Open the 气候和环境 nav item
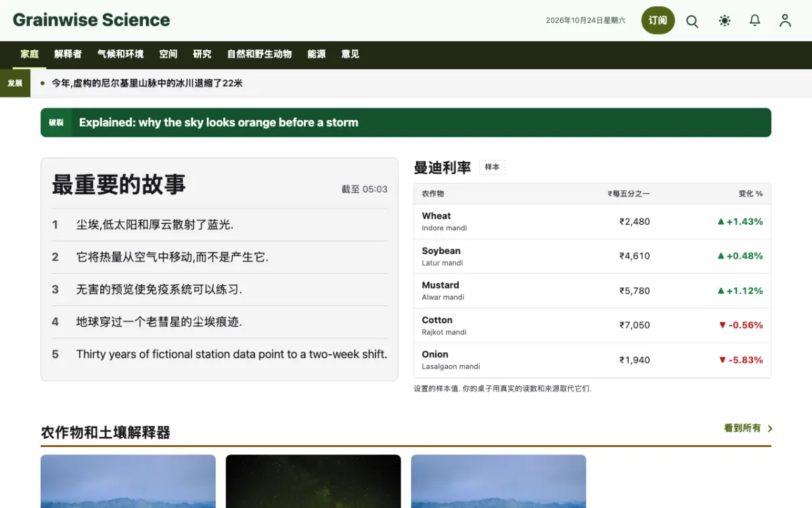This screenshot has width=812, height=508. click(120, 54)
